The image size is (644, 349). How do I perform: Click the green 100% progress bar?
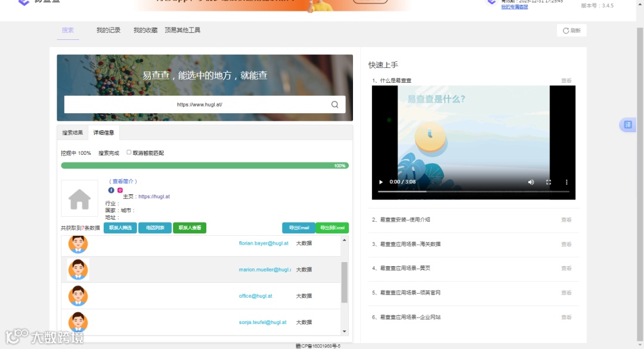(205, 166)
